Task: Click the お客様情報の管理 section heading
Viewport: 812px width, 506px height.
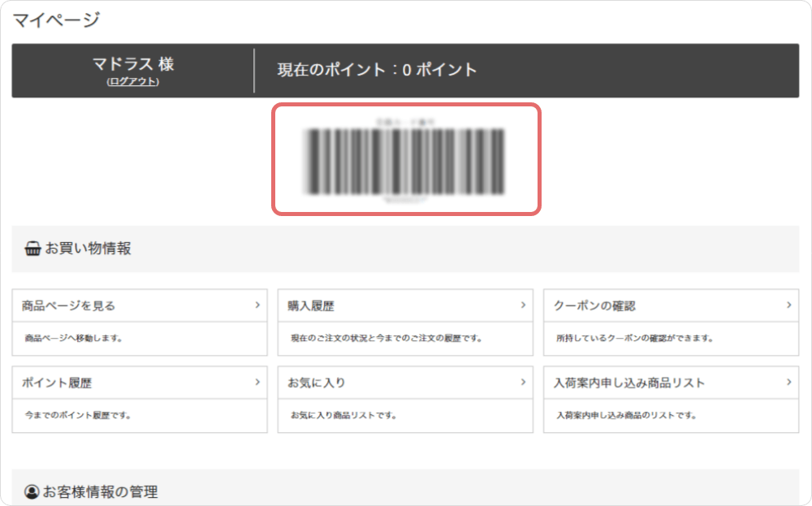Action: 100,491
